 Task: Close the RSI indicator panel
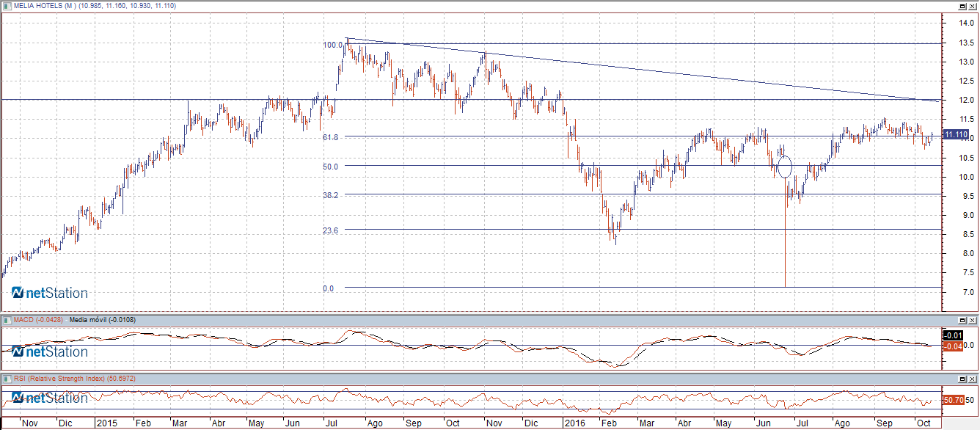pyautogui.click(x=973, y=379)
